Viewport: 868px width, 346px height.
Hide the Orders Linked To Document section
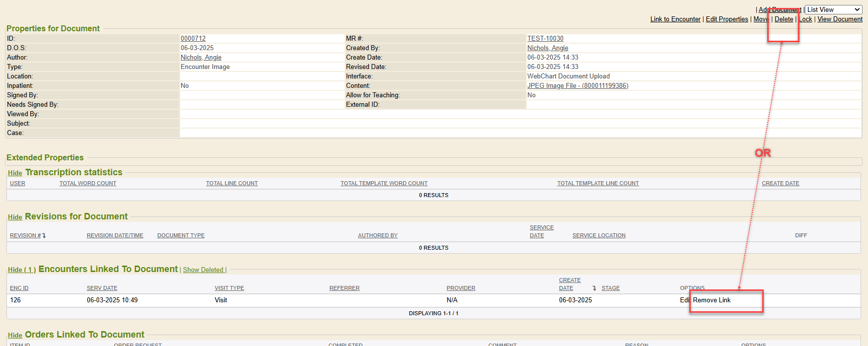click(x=15, y=335)
